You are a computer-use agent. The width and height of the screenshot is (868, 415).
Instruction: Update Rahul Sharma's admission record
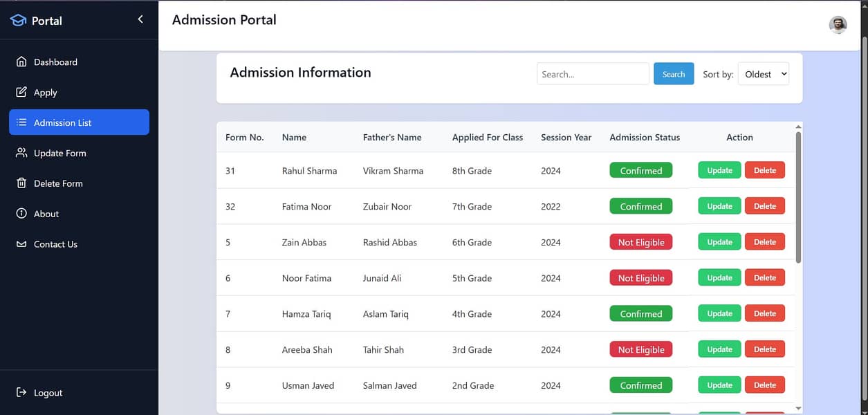click(x=719, y=170)
